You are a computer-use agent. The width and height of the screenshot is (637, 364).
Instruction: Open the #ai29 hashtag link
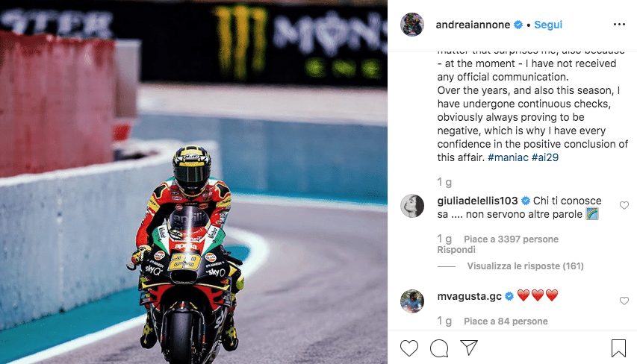click(545, 157)
